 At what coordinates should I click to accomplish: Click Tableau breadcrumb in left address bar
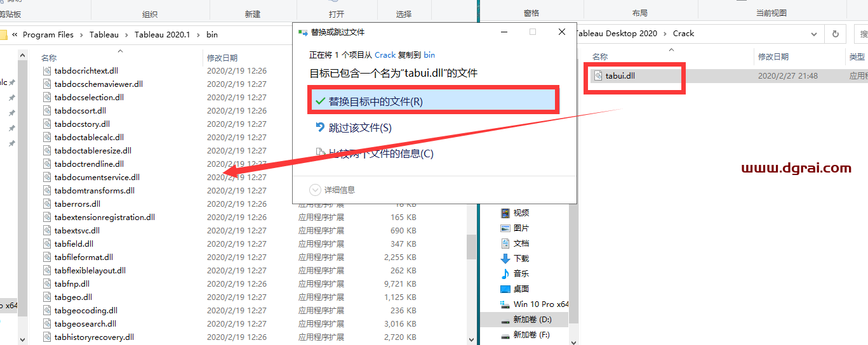tap(103, 35)
